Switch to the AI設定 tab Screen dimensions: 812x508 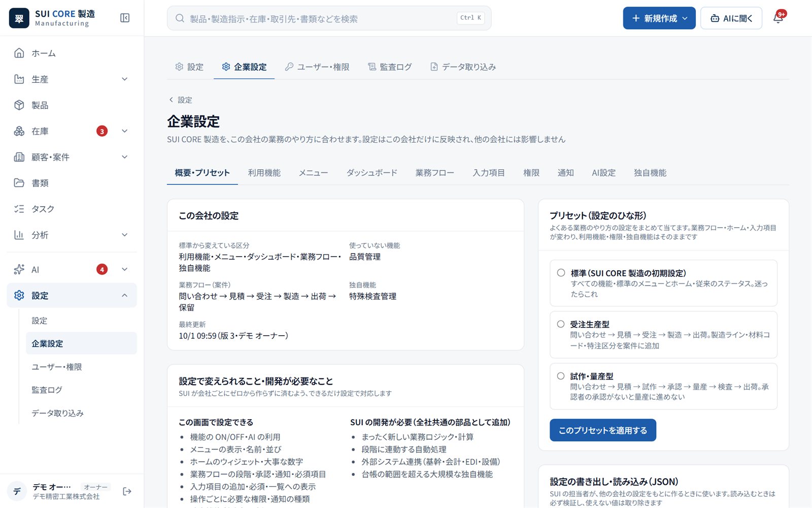604,173
